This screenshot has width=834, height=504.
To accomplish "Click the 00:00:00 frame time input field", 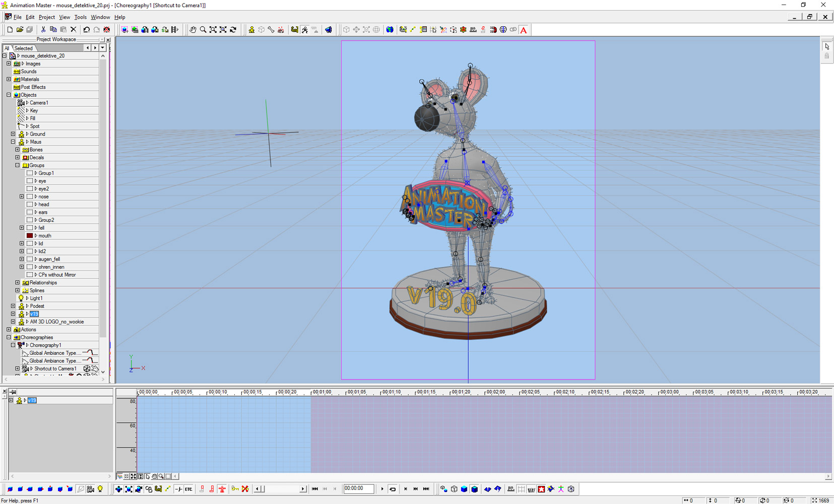I will (359, 488).
